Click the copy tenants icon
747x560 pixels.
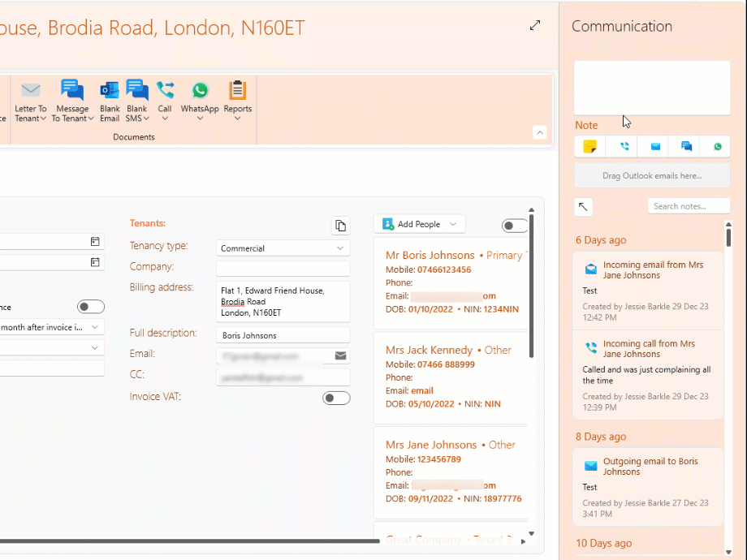point(341,225)
